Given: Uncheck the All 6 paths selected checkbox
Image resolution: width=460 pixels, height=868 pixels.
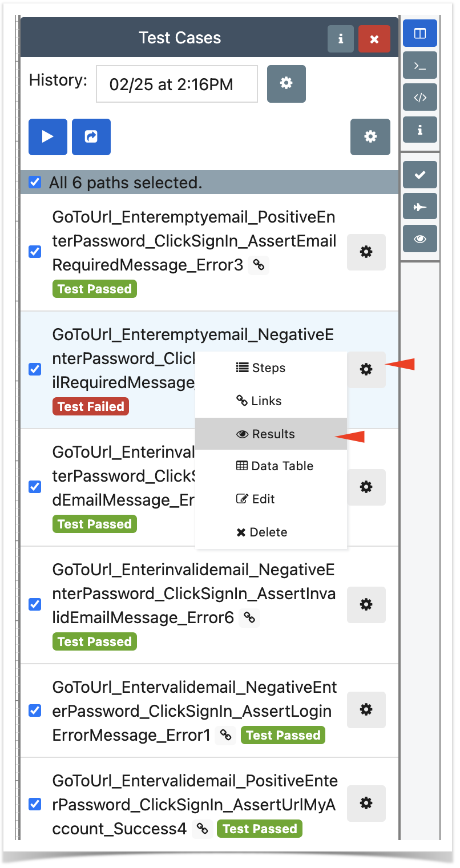Looking at the screenshot, I should 35,183.
